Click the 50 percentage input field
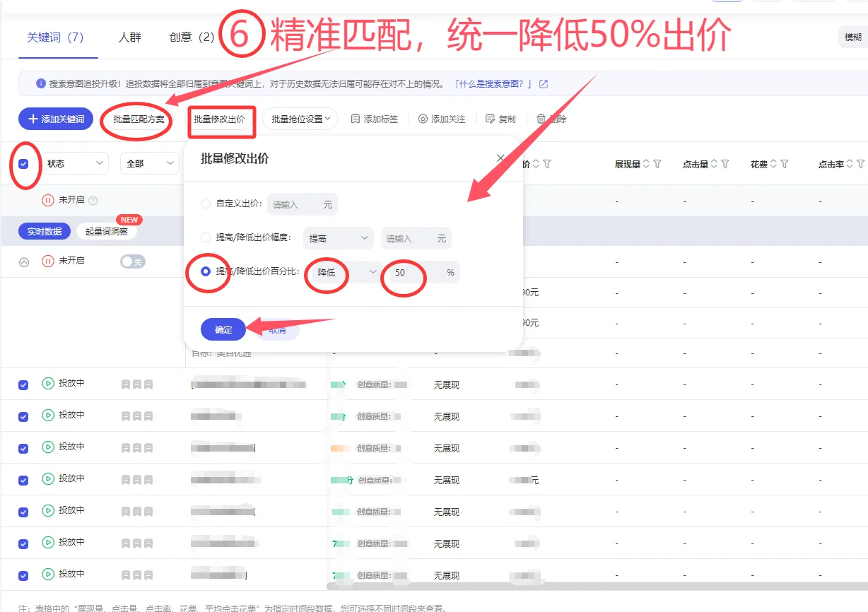868x612 pixels. 403,272
